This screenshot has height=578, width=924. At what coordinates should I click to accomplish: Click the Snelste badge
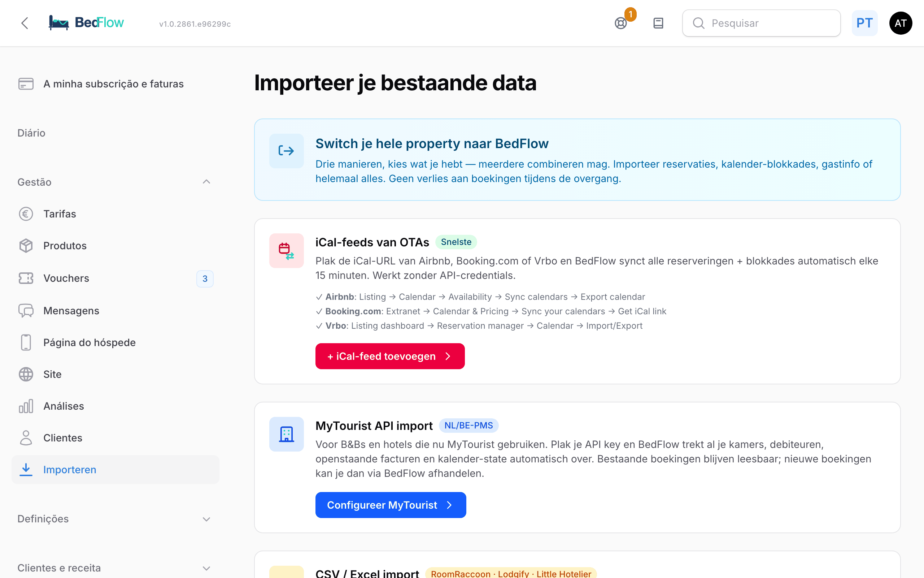(456, 242)
